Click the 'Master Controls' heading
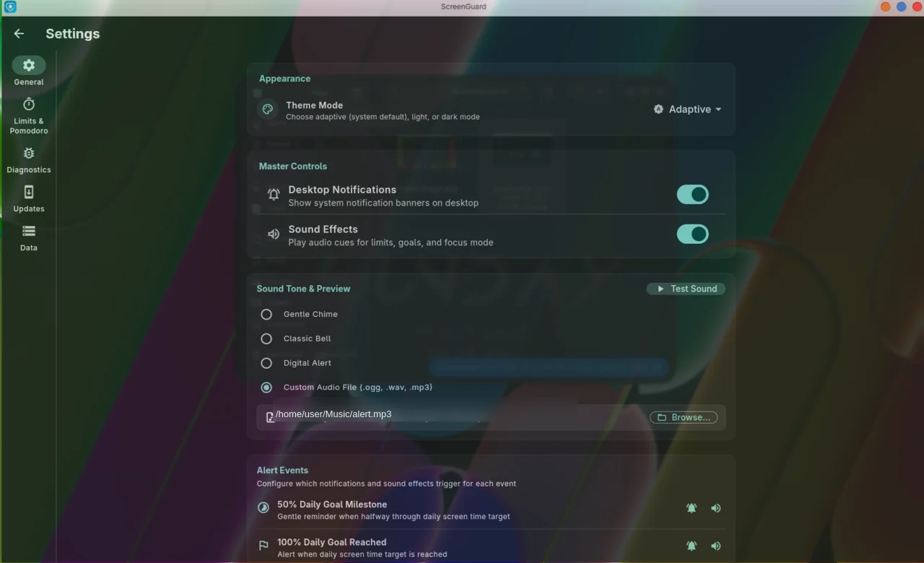924x563 pixels. (x=293, y=166)
